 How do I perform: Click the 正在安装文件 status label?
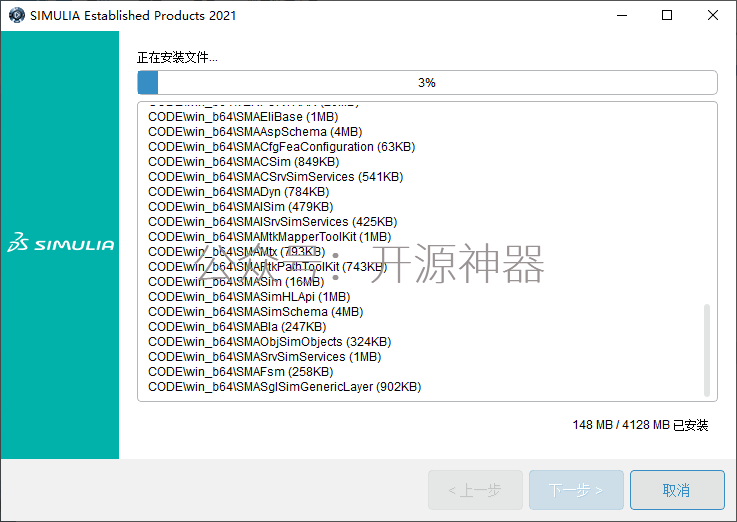(177, 57)
